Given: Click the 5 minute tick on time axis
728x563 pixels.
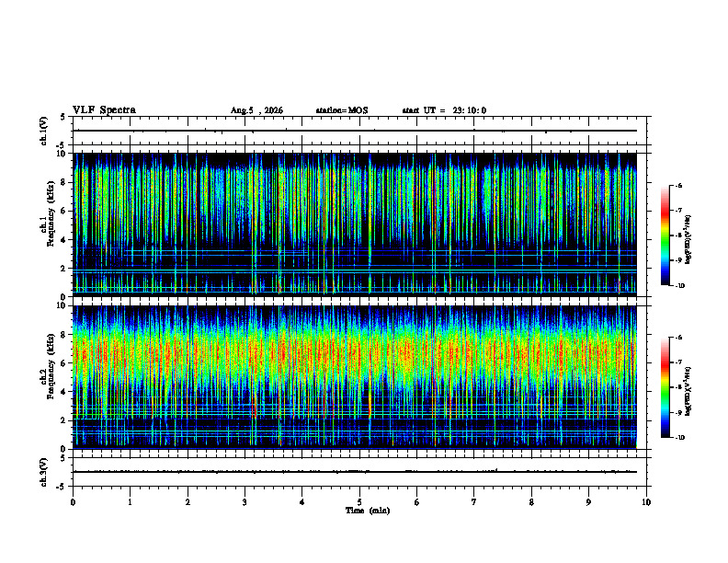Looking at the screenshot, I should [x=359, y=502].
